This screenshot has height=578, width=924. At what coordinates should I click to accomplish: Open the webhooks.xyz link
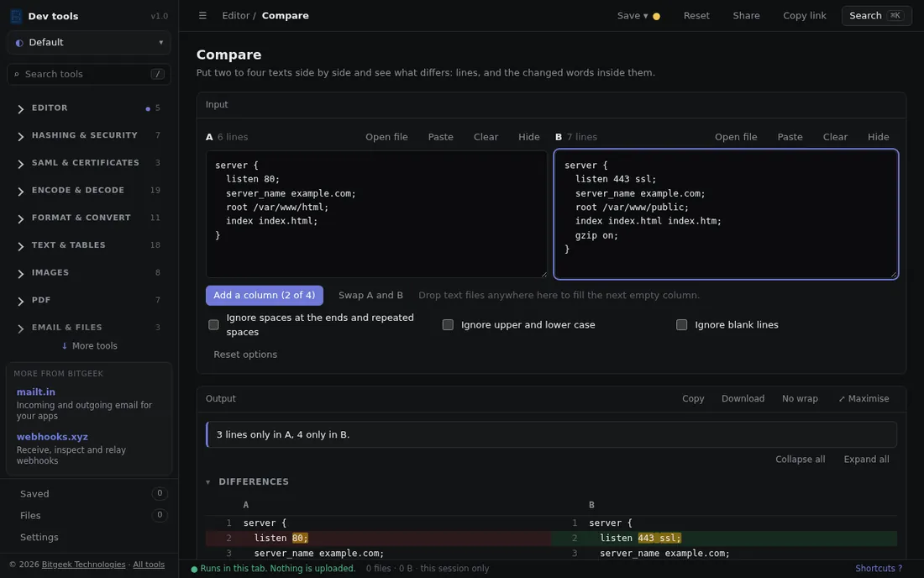[x=52, y=437]
